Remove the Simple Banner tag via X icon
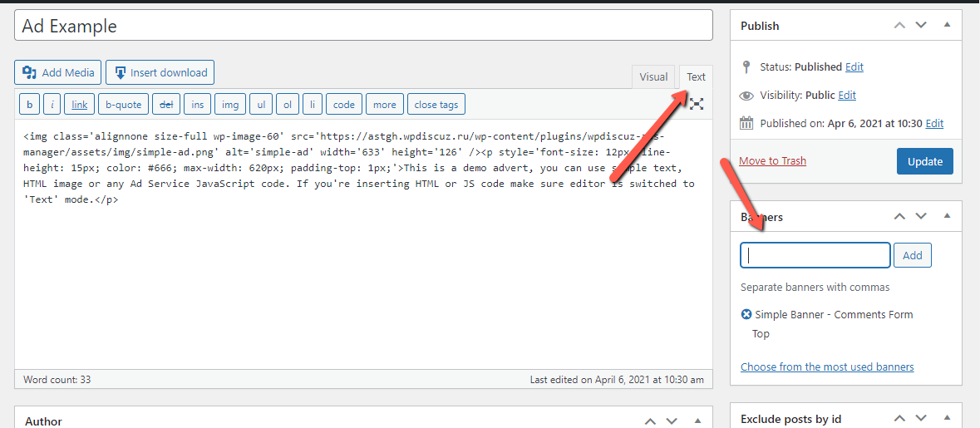 tap(746, 314)
